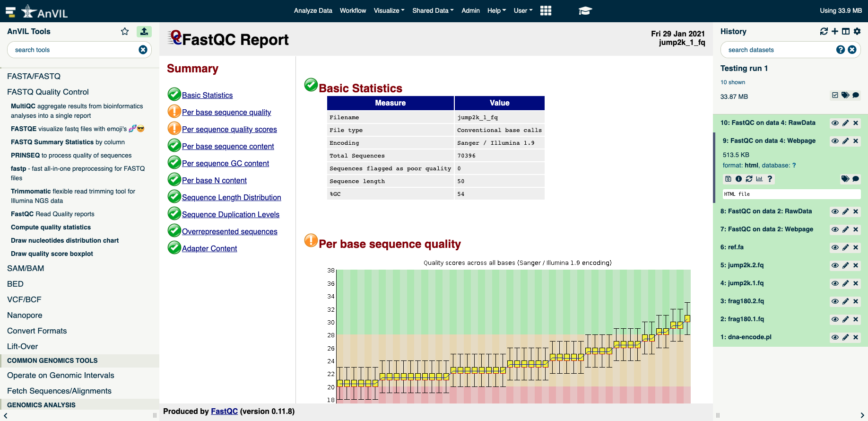The image size is (868, 421).
Task: Open Sequence Duplication Levels summary link
Action: 231,214
